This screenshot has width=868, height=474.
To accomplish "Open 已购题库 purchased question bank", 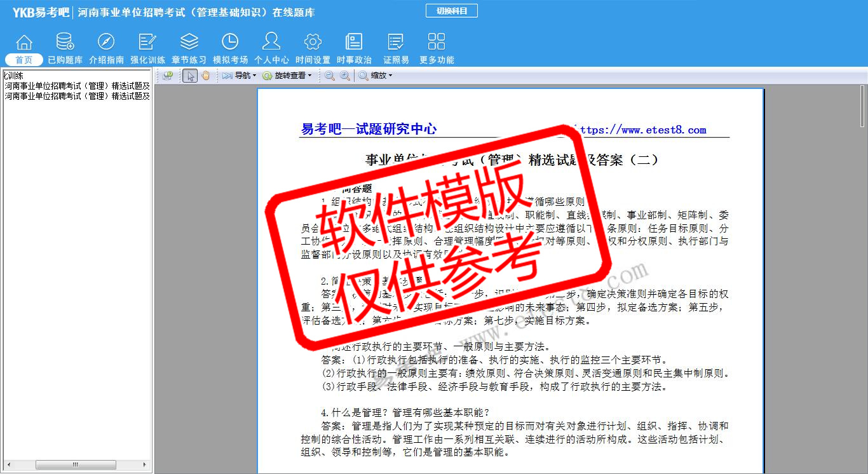I will pyautogui.click(x=65, y=48).
